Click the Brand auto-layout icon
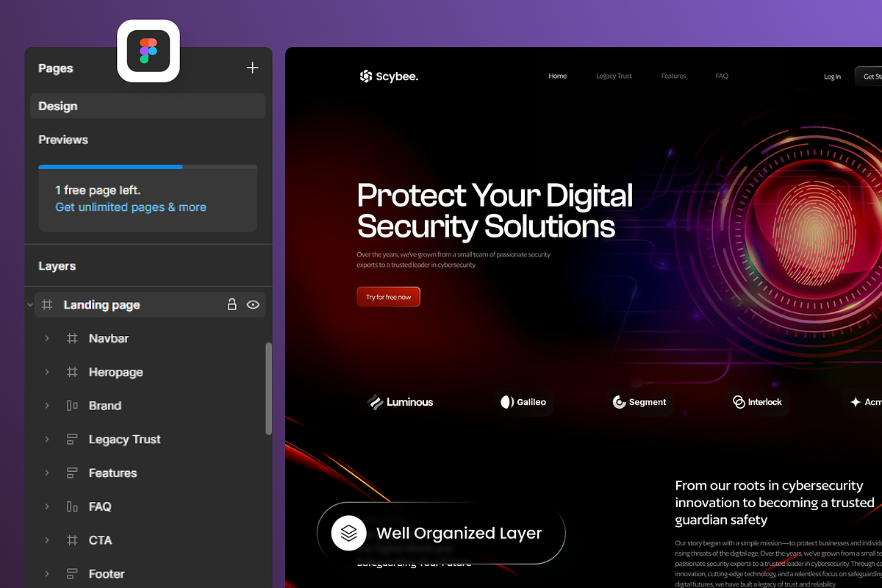882x588 pixels. pos(72,406)
